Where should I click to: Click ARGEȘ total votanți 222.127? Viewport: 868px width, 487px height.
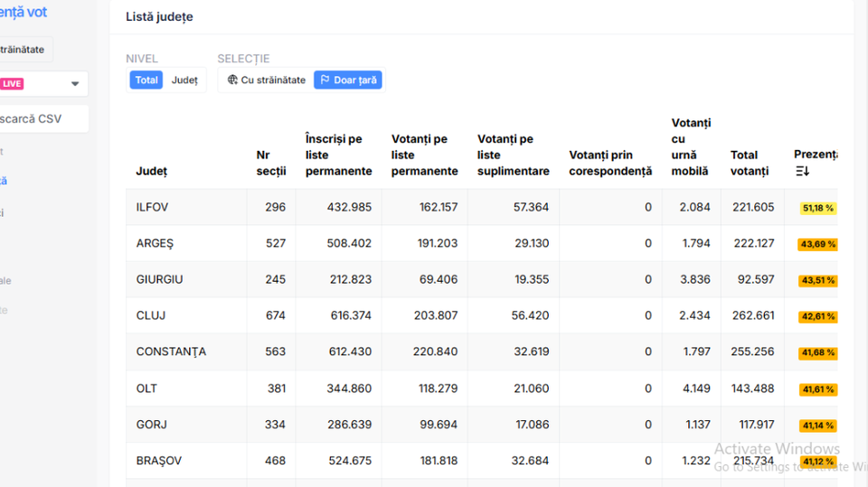click(x=754, y=244)
